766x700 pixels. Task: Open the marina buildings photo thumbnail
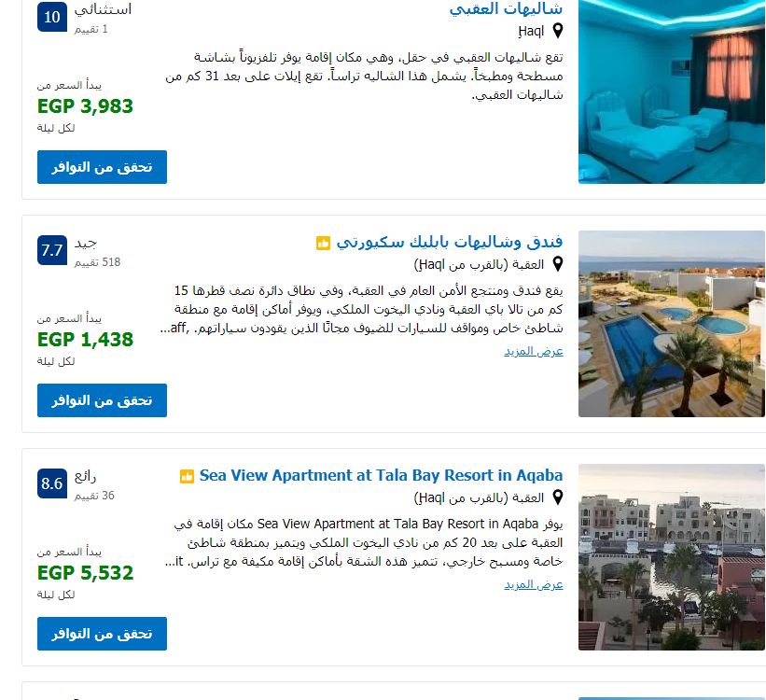[x=672, y=557]
